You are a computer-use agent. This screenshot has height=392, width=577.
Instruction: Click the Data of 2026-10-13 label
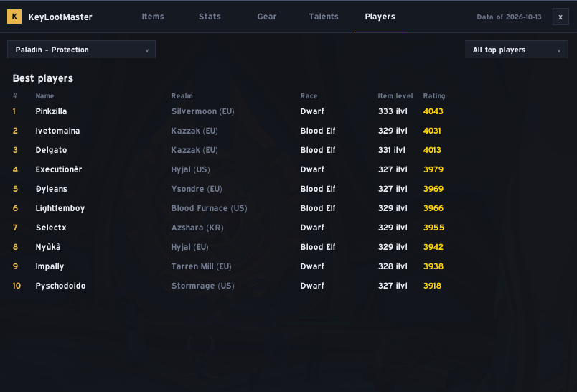509,17
